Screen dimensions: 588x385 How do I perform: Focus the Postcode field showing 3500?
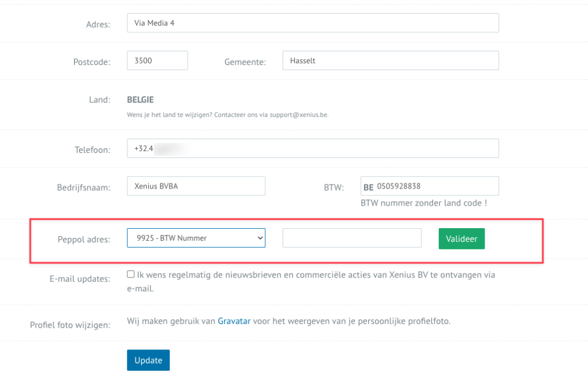[157, 60]
